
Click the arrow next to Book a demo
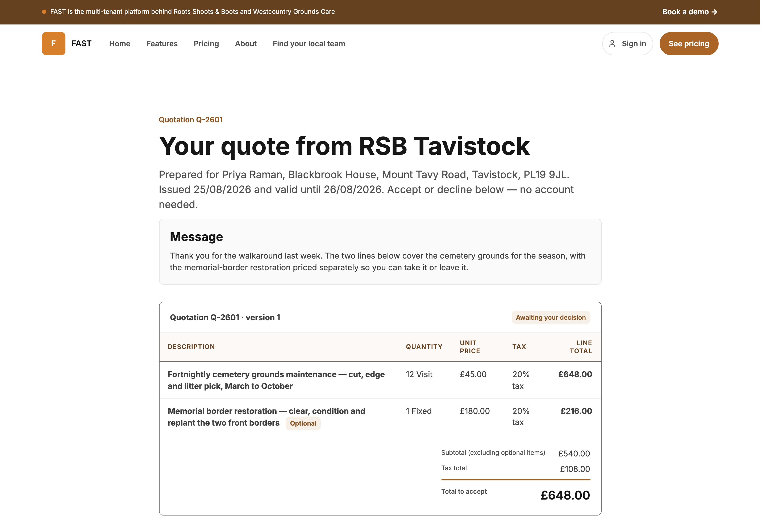(x=714, y=12)
